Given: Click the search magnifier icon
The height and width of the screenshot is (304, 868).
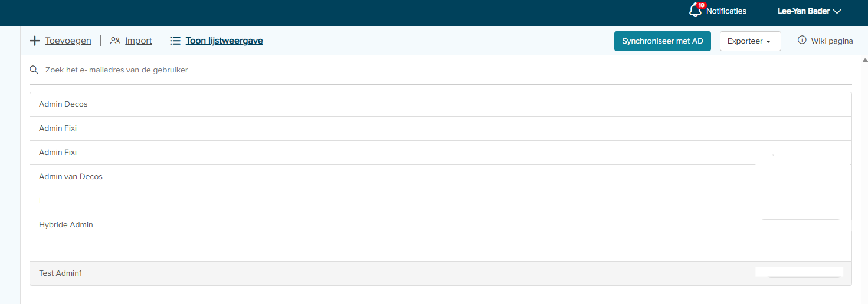Looking at the screenshot, I should 34,70.
